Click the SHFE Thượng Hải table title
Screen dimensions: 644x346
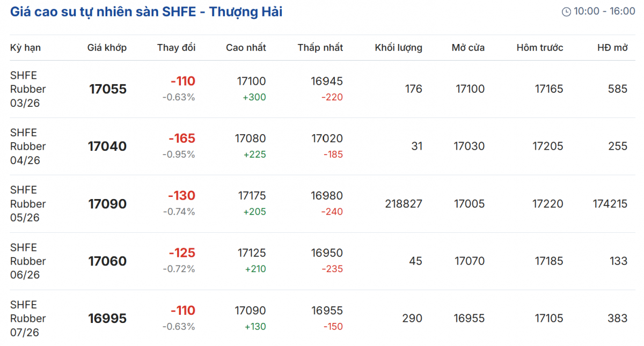coord(146,12)
